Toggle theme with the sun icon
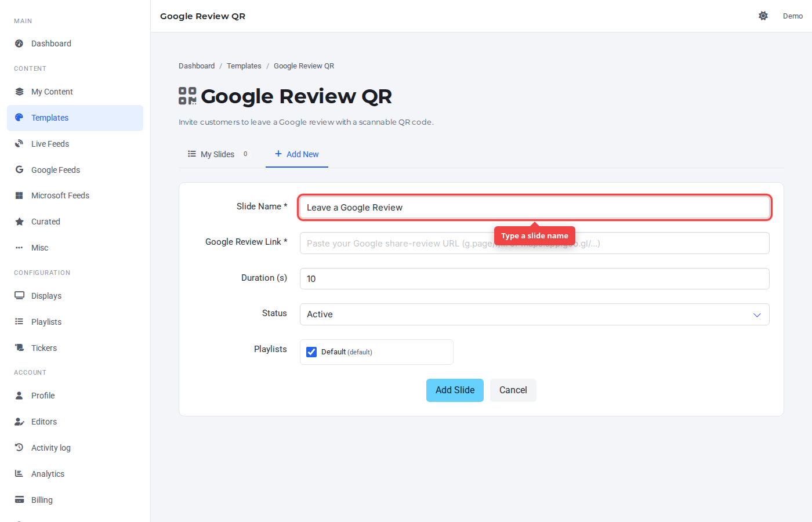 pyautogui.click(x=763, y=16)
